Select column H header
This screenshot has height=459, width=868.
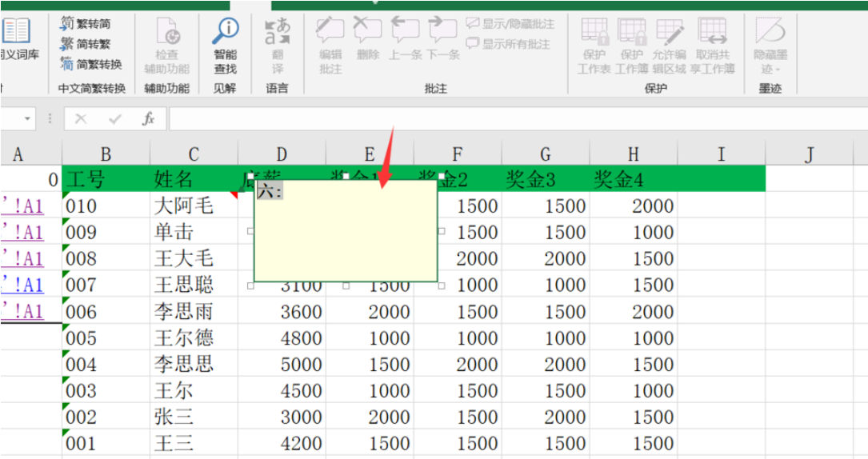point(634,154)
